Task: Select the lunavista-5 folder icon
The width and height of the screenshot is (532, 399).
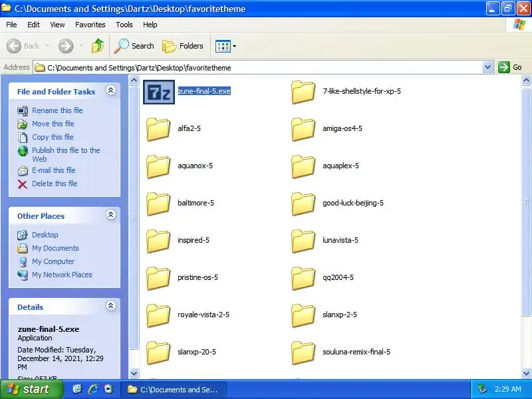Action: [x=303, y=241]
